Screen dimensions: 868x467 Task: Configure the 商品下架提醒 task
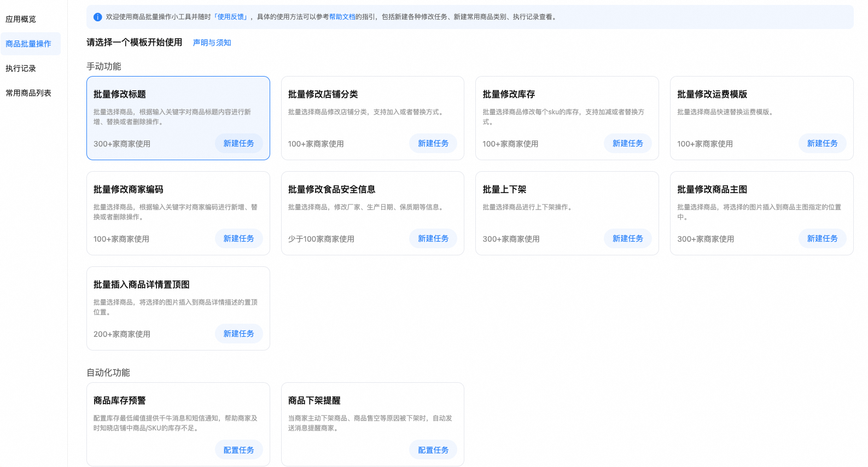pyautogui.click(x=433, y=450)
